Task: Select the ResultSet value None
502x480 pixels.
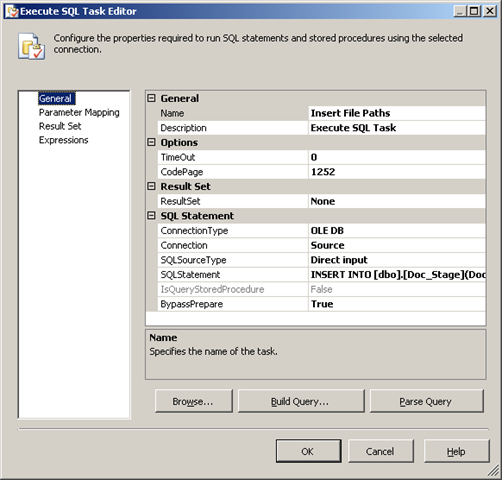Action: (x=397, y=201)
